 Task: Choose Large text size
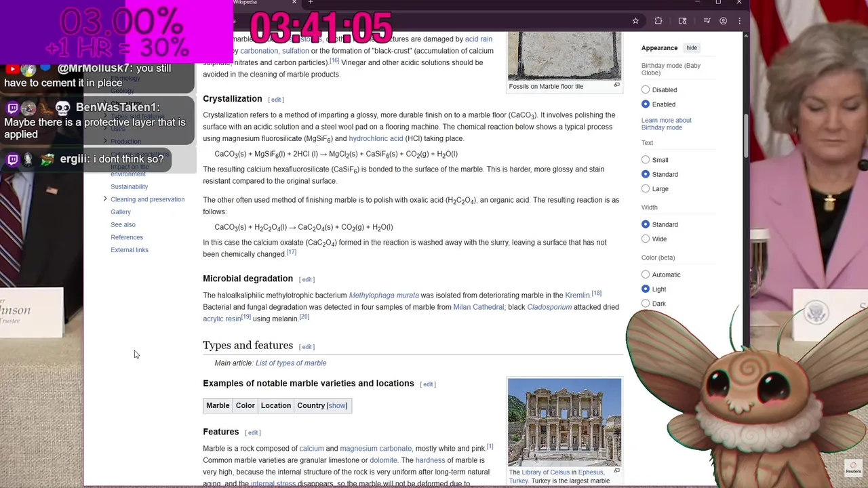646,189
